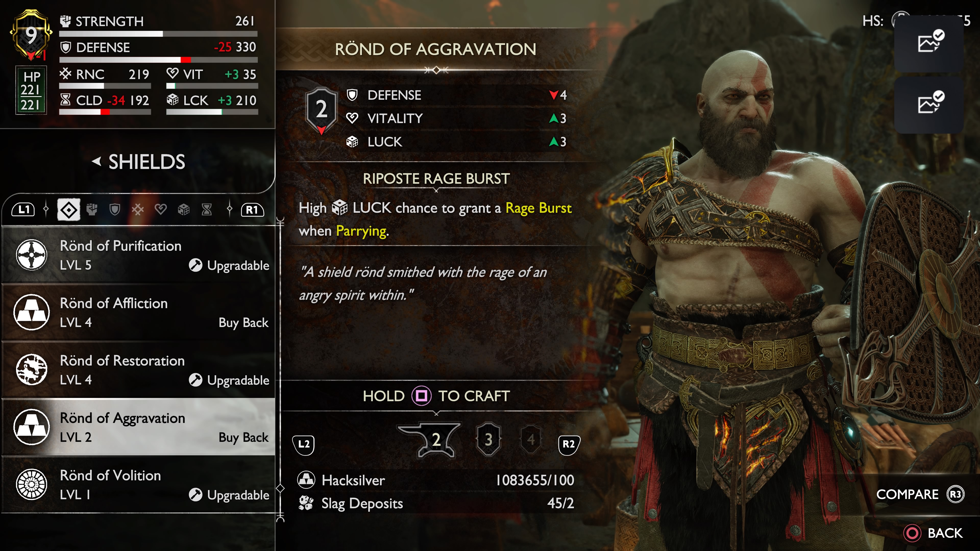Filter shields by defense shield icon

click(x=115, y=209)
